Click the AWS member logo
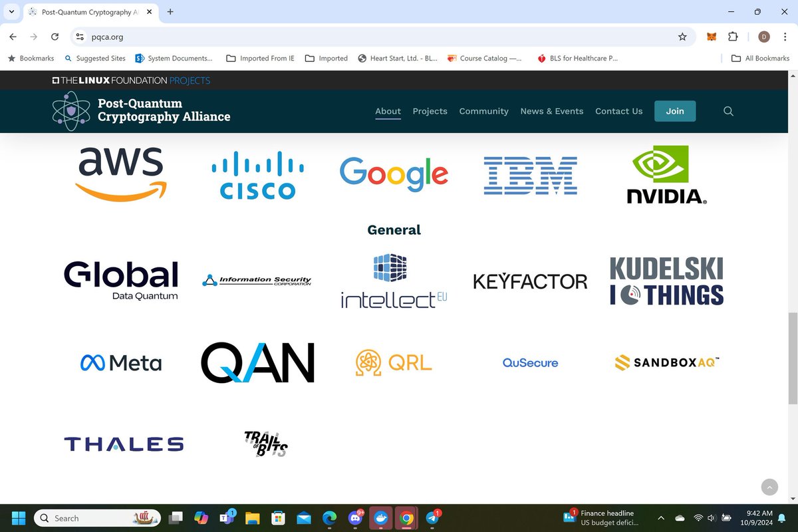Viewport: 798px width, 532px height. coord(120,174)
